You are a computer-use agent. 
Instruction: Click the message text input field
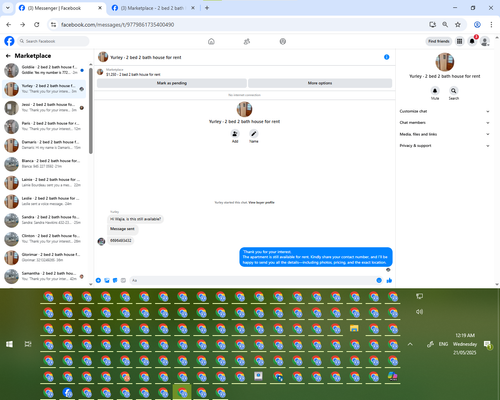pos(252,280)
